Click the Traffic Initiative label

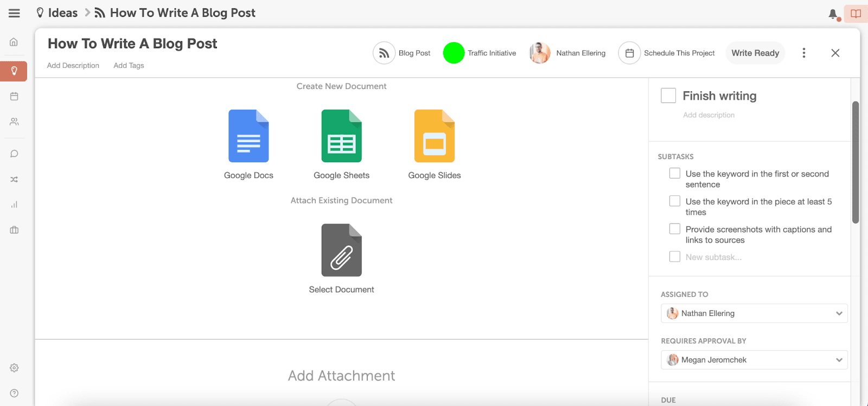tap(492, 53)
